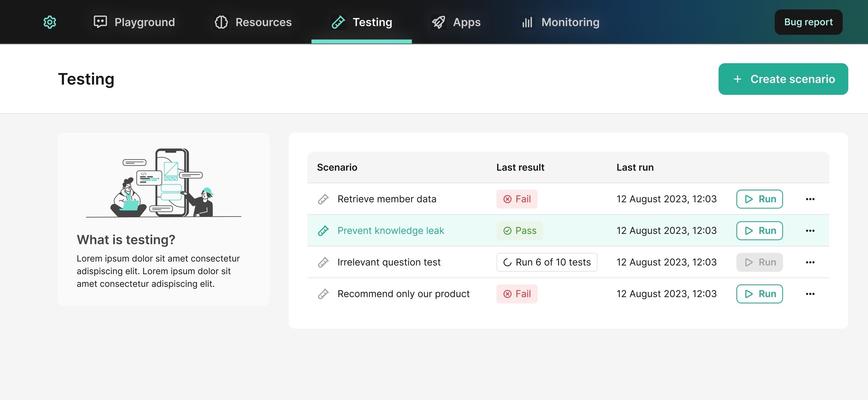Open more options for Retrieve member data
Screen dimensions: 868x400
click(x=810, y=199)
